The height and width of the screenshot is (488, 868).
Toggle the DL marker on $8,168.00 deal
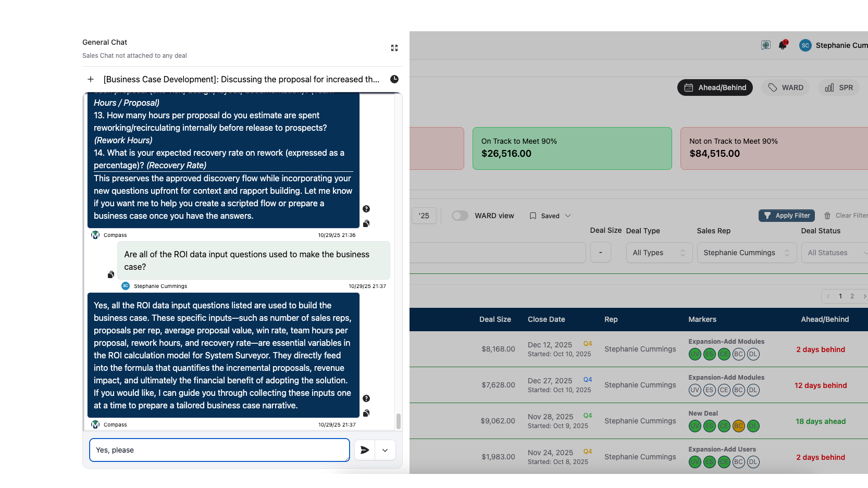753,354
